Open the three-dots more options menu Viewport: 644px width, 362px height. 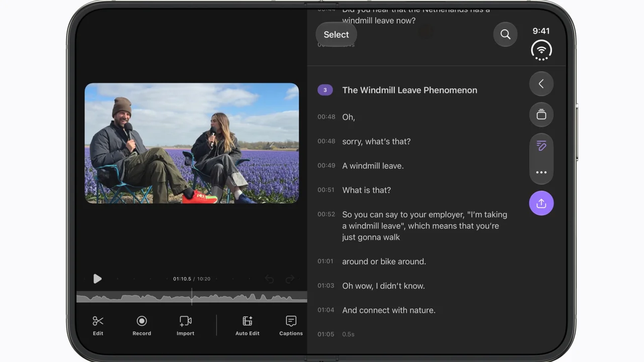point(541,172)
